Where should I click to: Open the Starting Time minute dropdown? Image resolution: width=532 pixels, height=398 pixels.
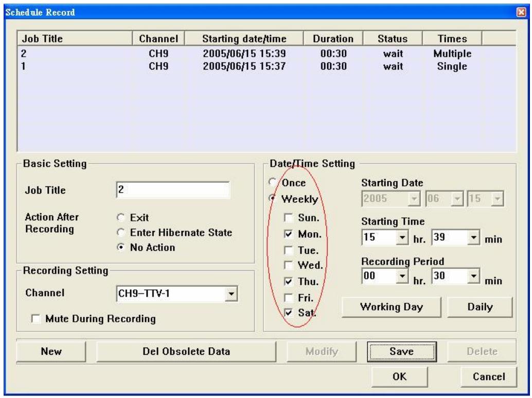point(473,237)
